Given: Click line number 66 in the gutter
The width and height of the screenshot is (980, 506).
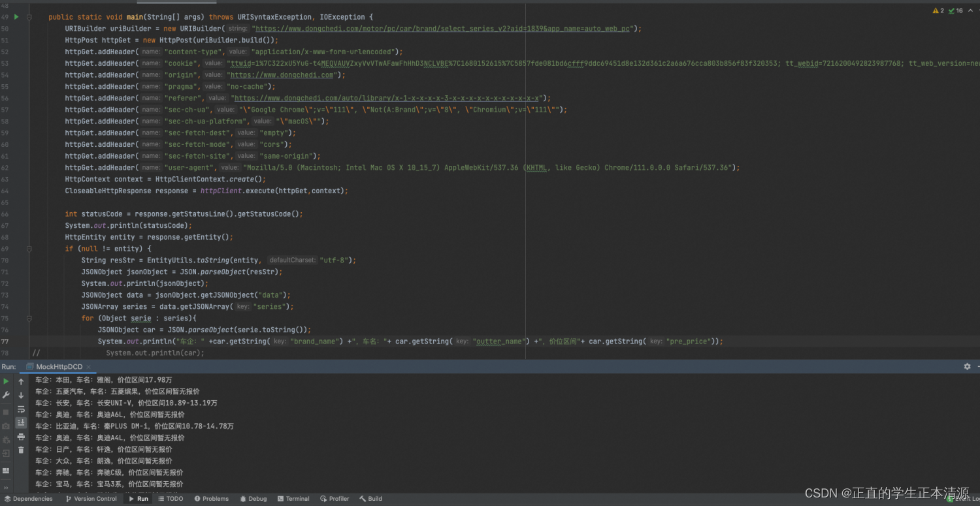Looking at the screenshot, I should tap(5, 214).
